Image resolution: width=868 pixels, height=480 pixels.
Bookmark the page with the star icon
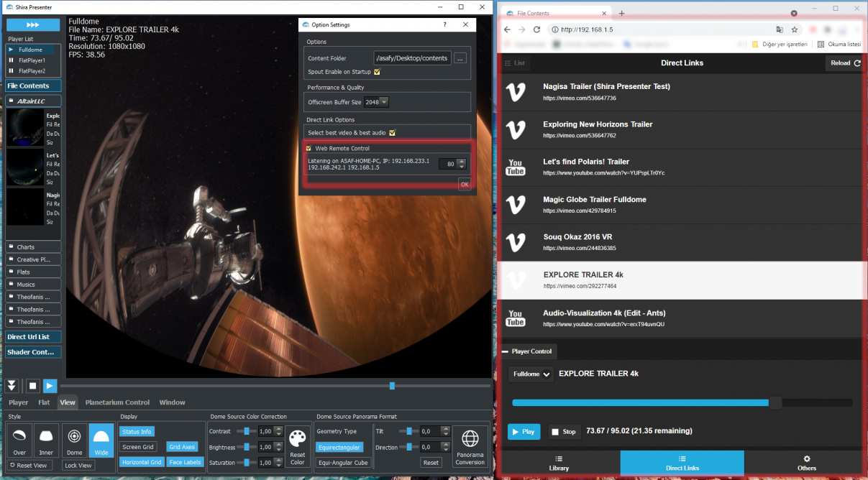795,29
